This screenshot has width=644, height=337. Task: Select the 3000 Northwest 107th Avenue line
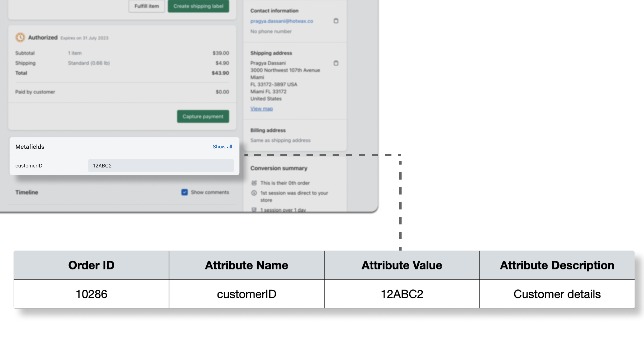[285, 70]
